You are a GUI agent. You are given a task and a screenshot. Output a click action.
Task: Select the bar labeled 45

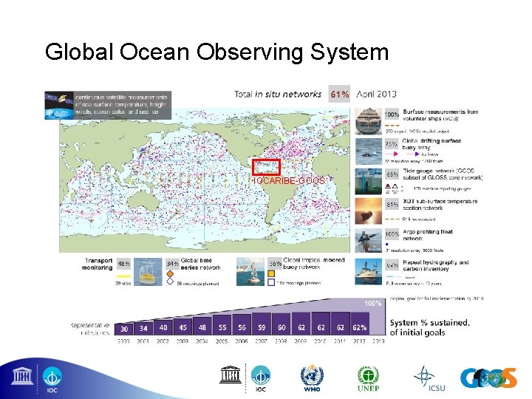coord(183,326)
